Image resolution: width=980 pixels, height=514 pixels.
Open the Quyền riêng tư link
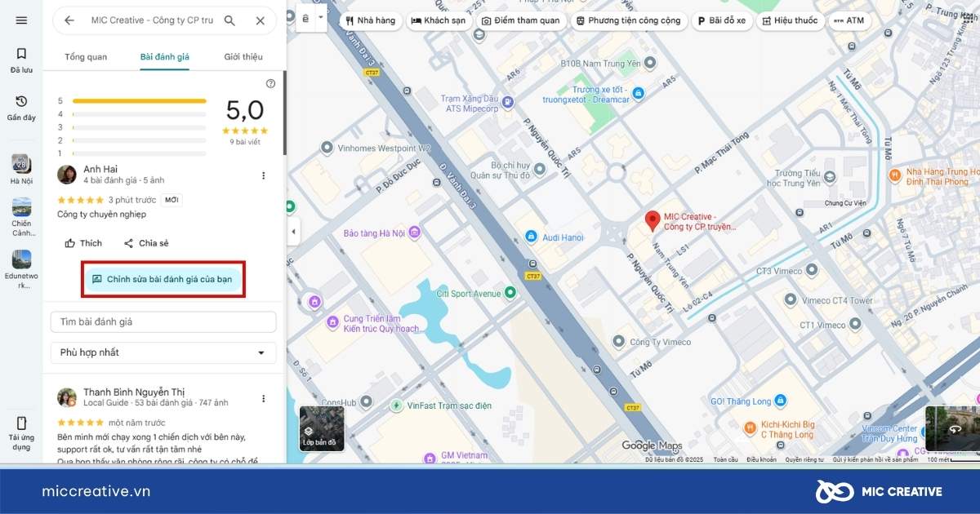coord(804,459)
